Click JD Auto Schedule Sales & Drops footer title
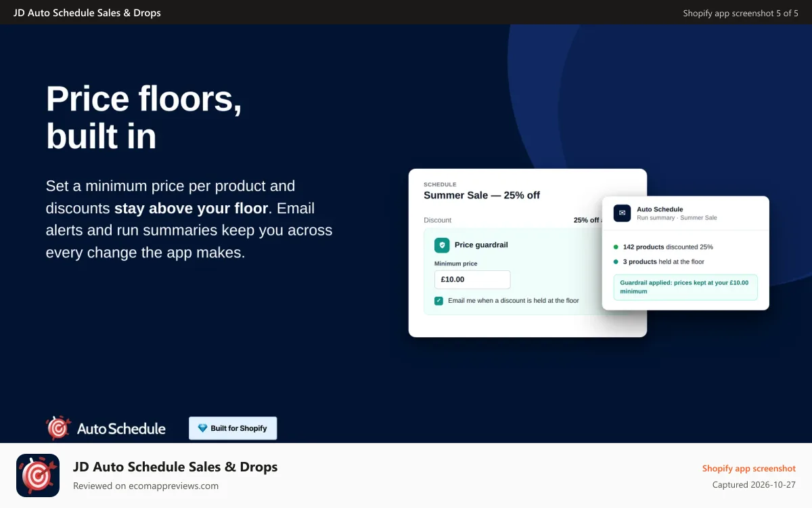The image size is (812, 508). [175, 467]
